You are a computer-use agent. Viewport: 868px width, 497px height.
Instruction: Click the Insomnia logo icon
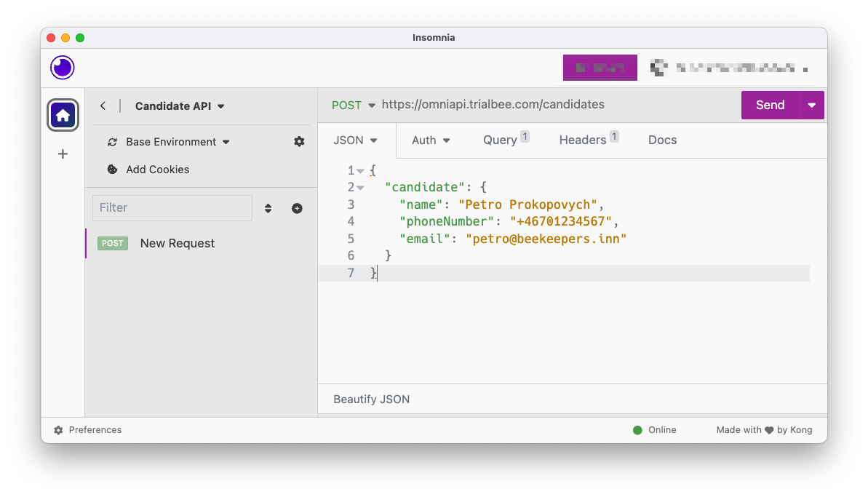(63, 68)
